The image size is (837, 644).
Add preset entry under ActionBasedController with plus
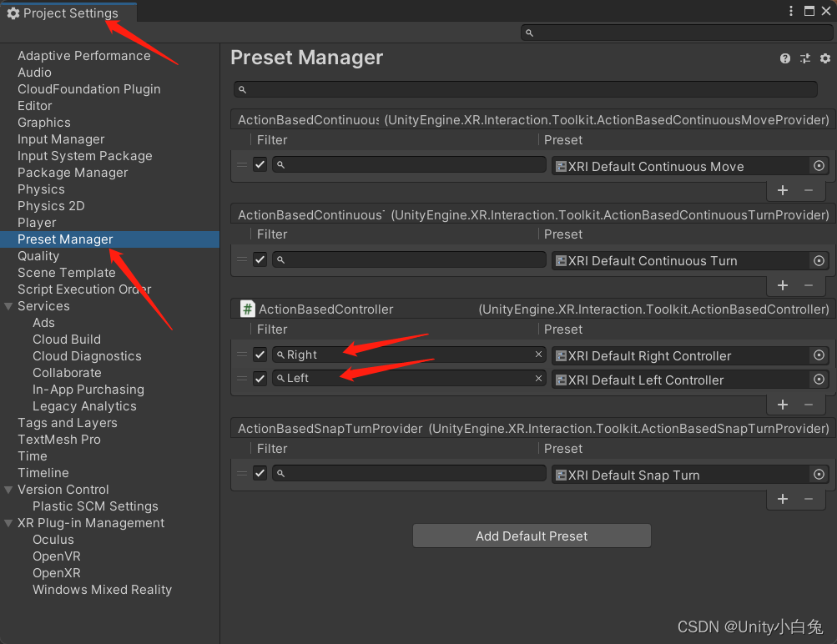(x=783, y=405)
